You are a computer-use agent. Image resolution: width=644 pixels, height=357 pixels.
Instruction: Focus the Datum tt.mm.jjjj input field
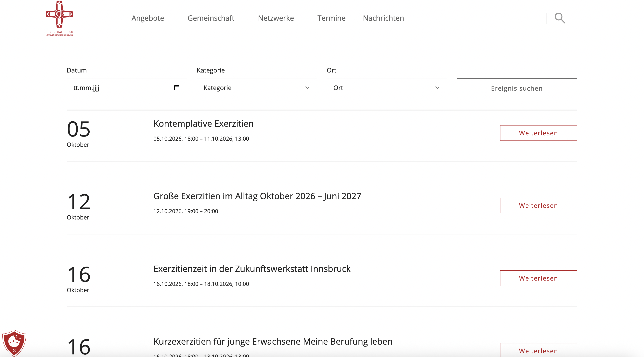127,87
